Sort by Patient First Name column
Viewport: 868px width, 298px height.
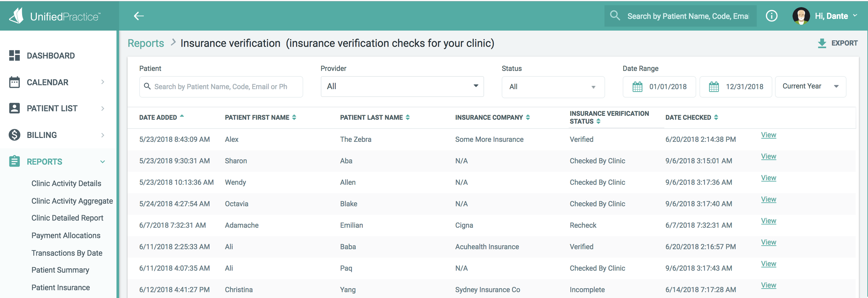tap(260, 117)
